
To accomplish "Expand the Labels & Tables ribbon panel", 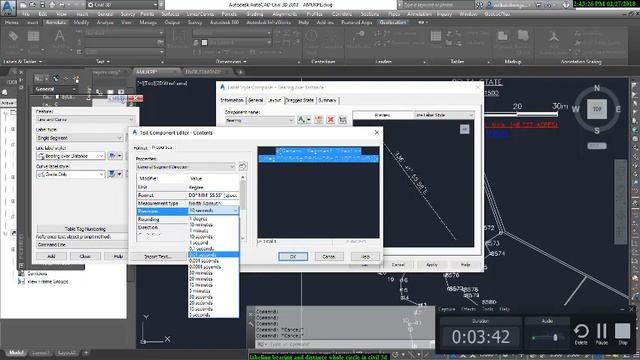I will click(22, 62).
